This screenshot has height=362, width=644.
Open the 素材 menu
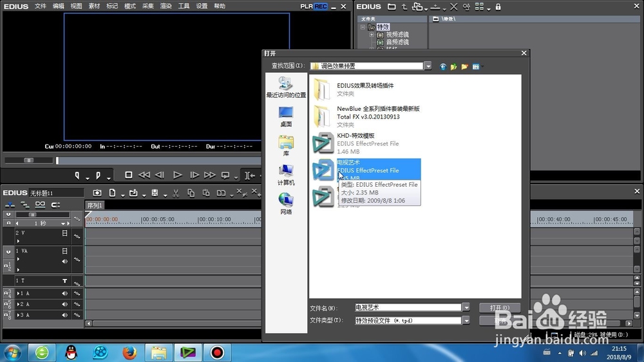94,6
